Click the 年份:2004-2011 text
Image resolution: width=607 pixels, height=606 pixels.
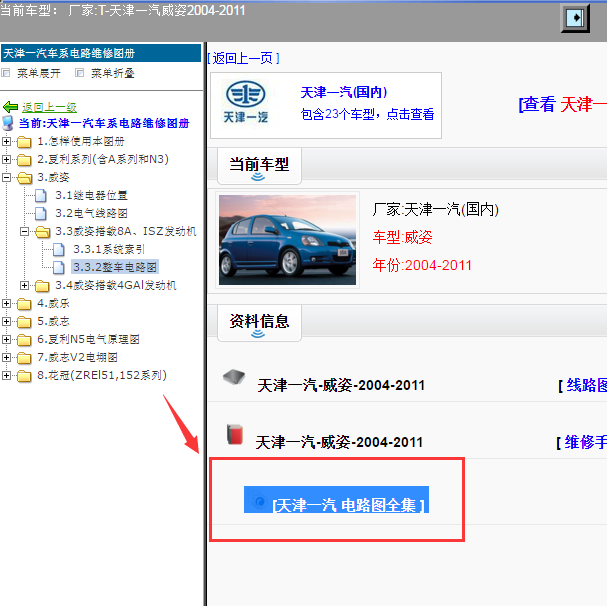tap(422, 265)
